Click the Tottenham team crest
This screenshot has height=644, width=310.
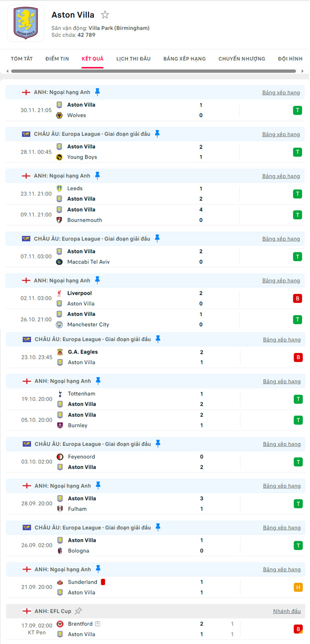pyautogui.click(x=60, y=394)
